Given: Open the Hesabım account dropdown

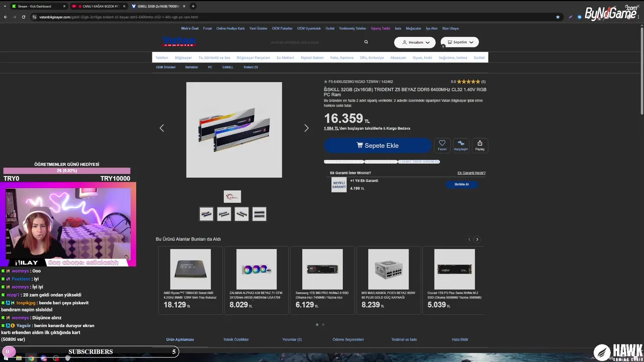Looking at the screenshot, I should tap(415, 42).
